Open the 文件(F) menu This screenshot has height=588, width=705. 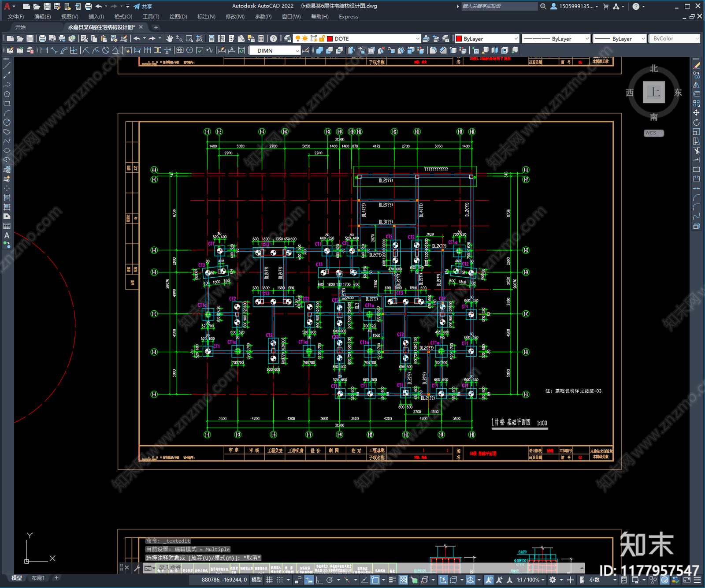(x=16, y=17)
